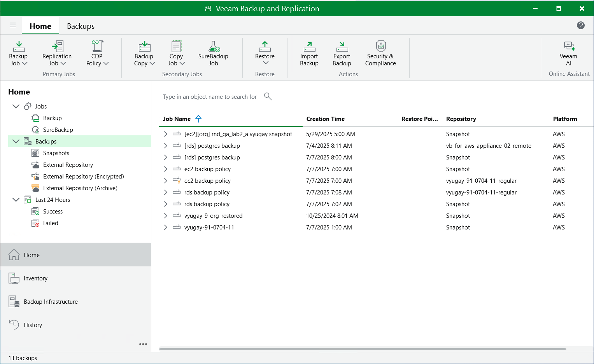Open the help question mark icon
594x364 pixels.
tap(580, 26)
